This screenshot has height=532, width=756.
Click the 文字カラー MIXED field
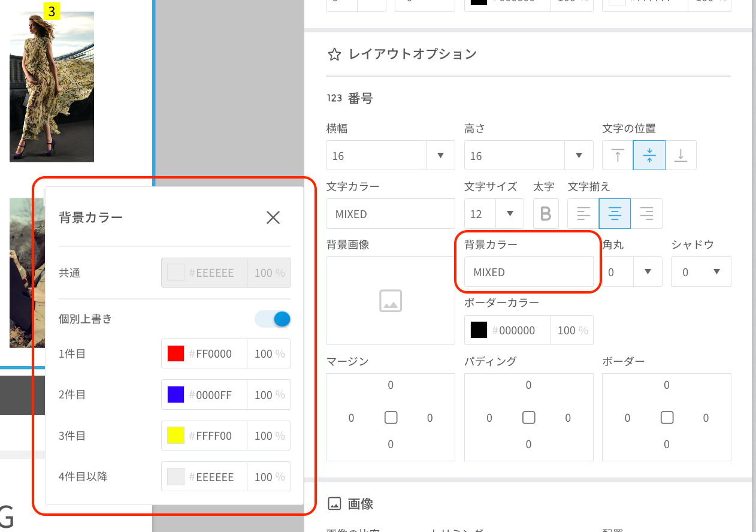pos(391,214)
